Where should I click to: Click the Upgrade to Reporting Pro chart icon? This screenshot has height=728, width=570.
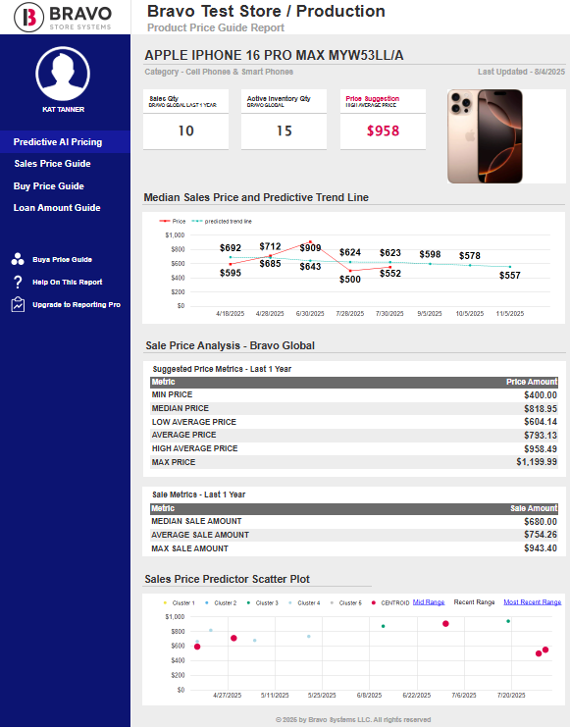pos(18,304)
